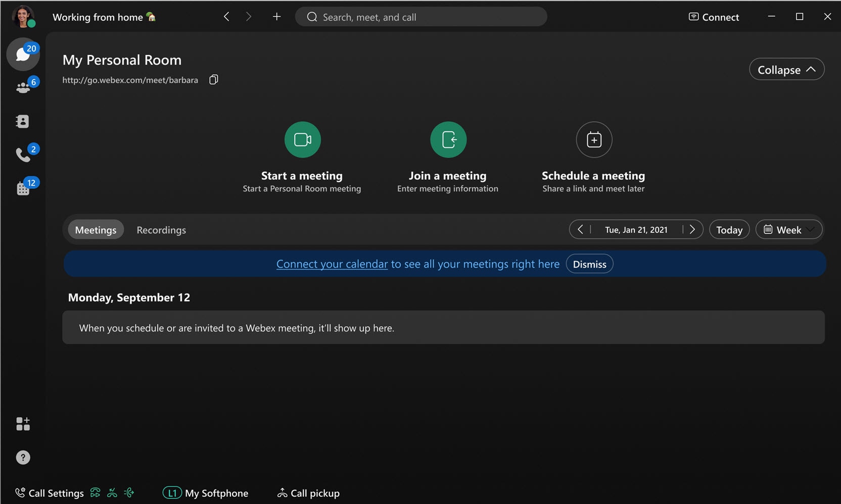Click the date Tue, Jan 21, 2021

tap(636, 230)
